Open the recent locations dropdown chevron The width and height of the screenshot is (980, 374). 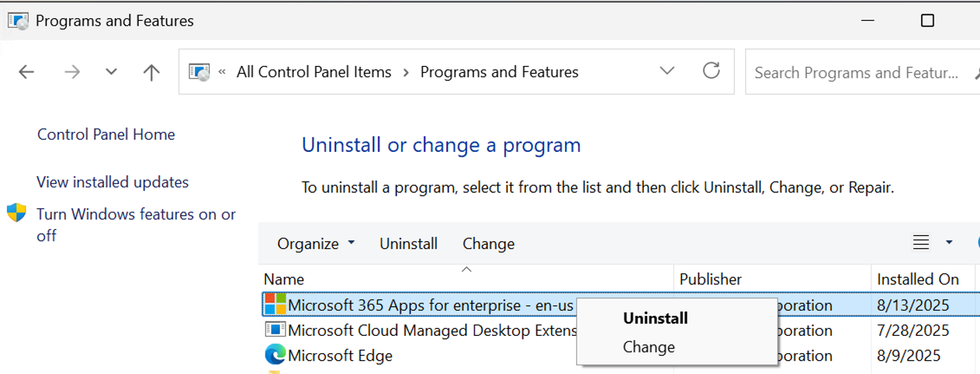pos(111,72)
